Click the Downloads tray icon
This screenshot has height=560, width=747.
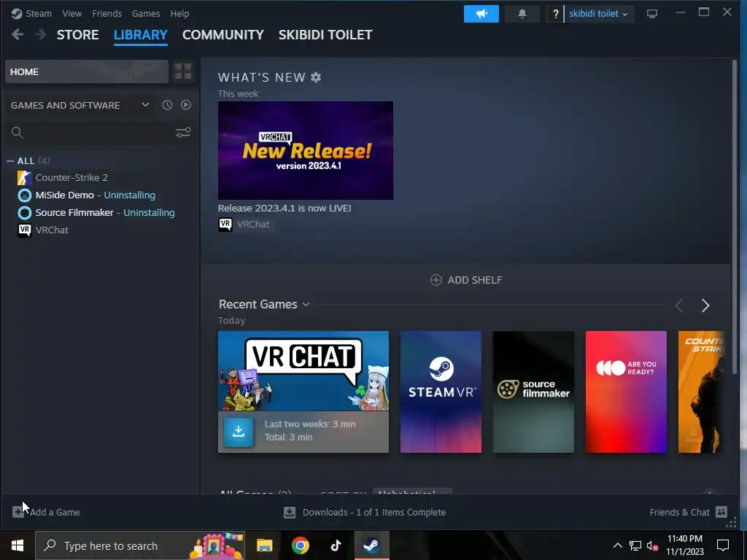[290, 513]
